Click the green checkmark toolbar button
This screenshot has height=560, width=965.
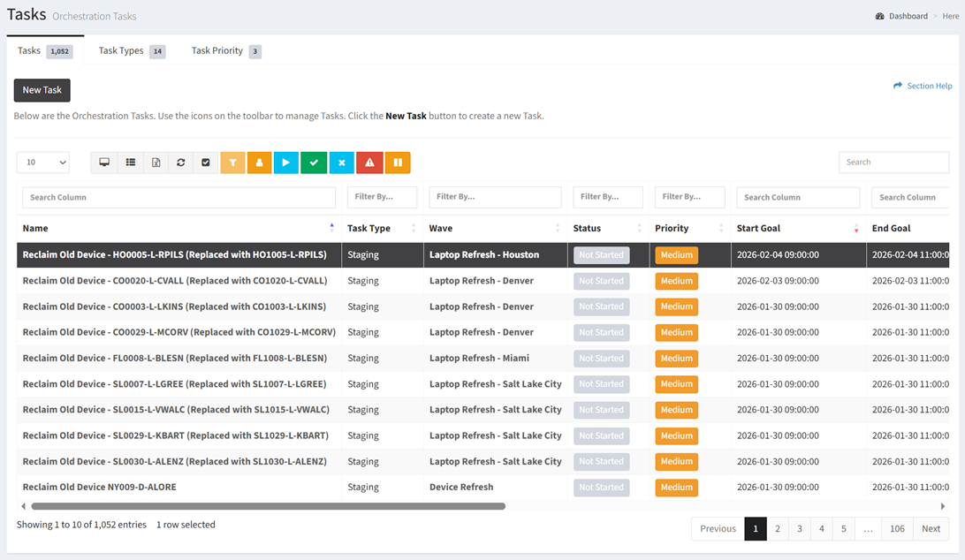point(314,163)
